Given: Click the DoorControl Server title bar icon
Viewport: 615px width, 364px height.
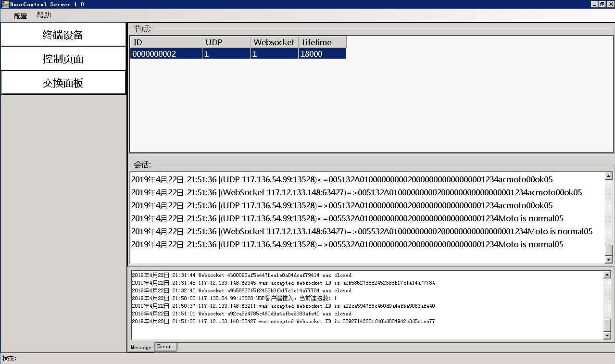Looking at the screenshot, I should [5, 4].
